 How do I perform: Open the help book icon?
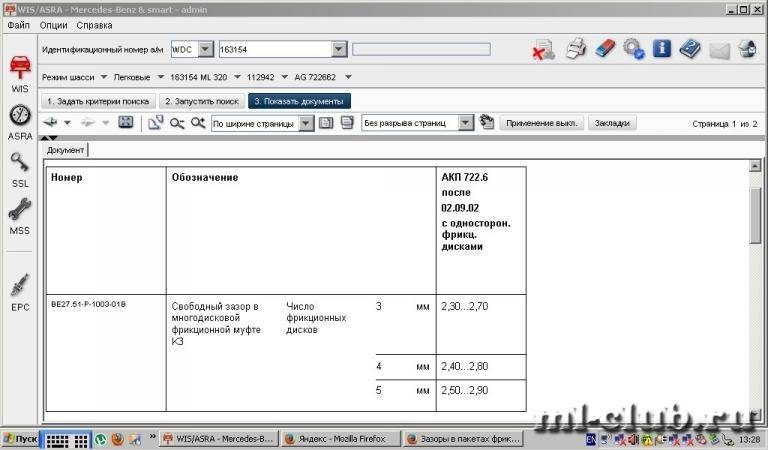coord(690,49)
